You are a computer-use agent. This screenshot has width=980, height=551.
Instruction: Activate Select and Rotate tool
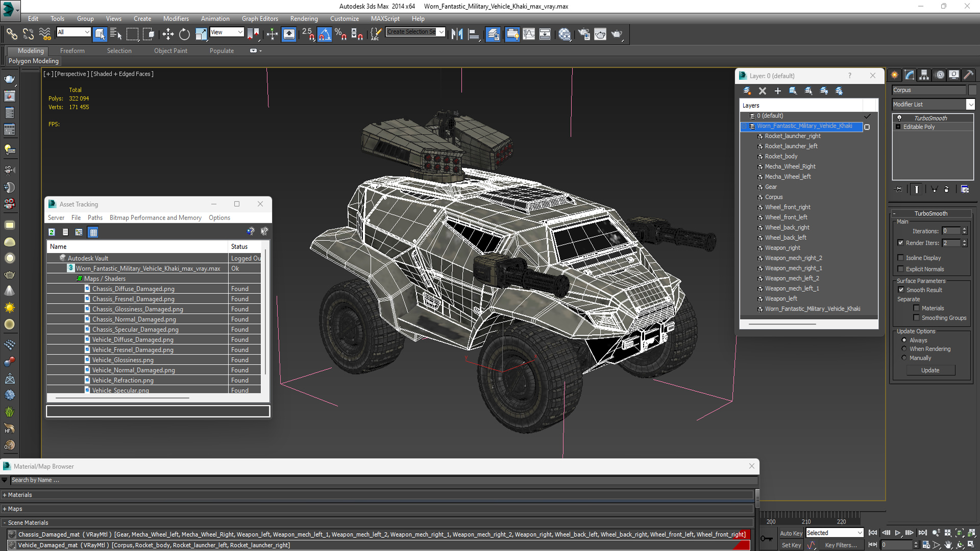pyautogui.click(x=184, y=34)
